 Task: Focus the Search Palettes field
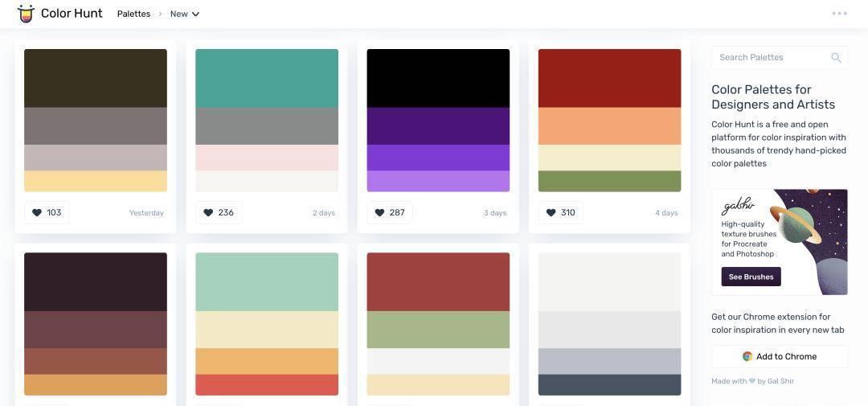tap(780, 58)
